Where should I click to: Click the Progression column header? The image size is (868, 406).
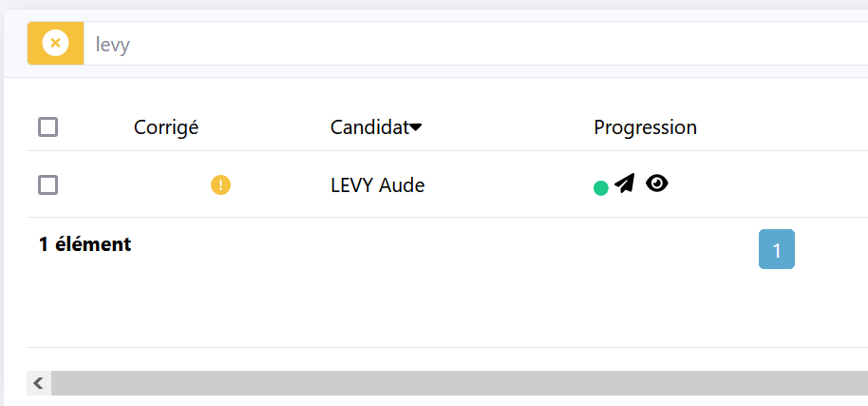(x=645, y=127)
